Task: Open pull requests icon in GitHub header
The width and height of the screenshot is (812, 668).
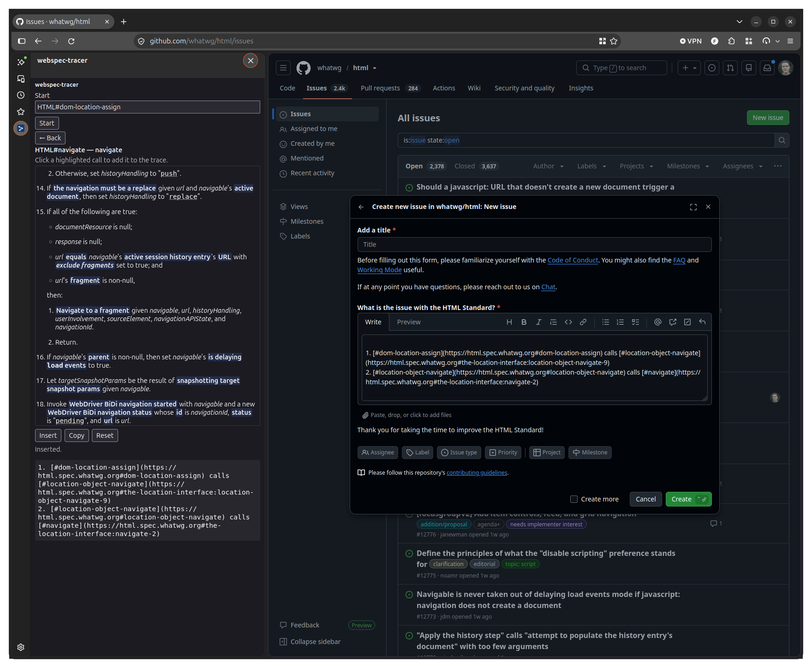Action: [730, 68]
